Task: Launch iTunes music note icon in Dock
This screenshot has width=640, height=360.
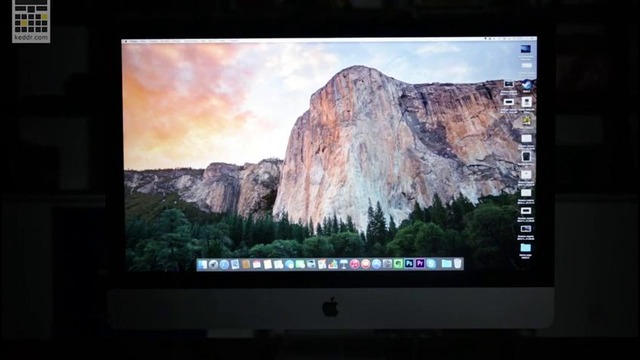Action: [355, 264]
